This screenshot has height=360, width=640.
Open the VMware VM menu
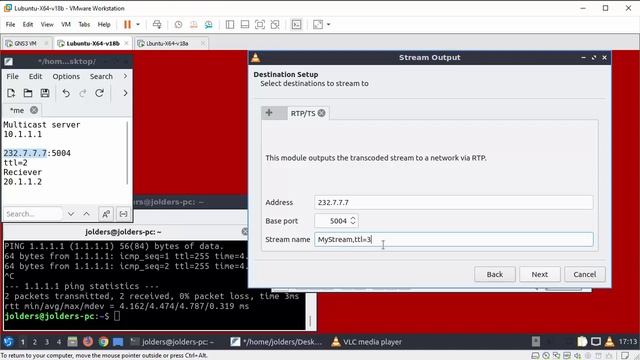[x=66, y=24]
